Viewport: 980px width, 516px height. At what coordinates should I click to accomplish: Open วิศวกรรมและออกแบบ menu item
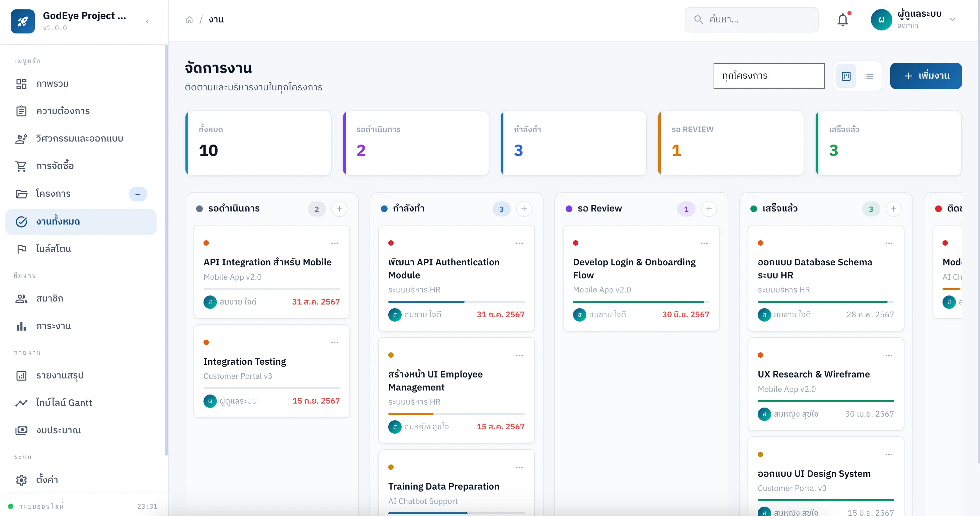(x=81, y=139)
